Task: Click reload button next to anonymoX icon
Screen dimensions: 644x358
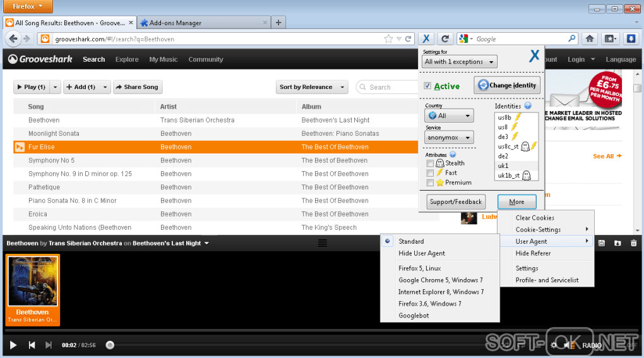Action: pos(445,39)
